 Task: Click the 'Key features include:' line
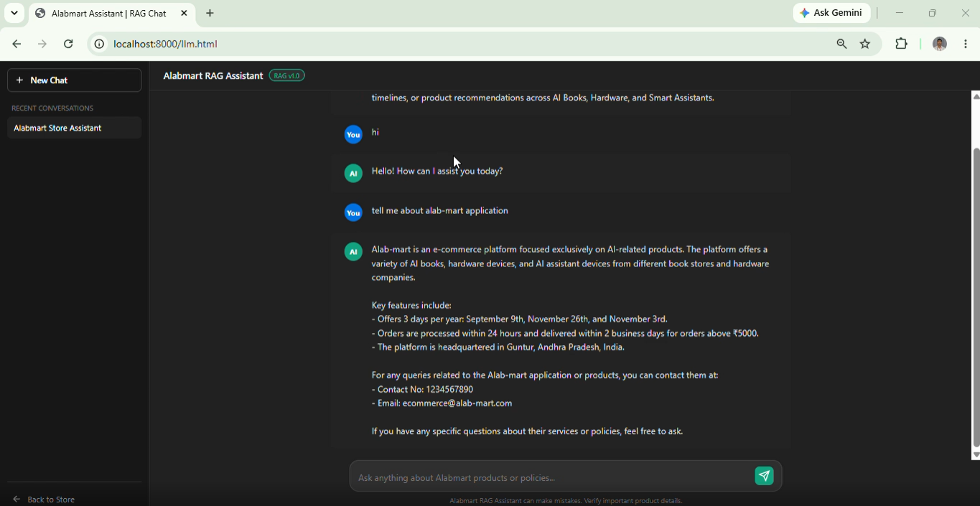pos(411,305)
